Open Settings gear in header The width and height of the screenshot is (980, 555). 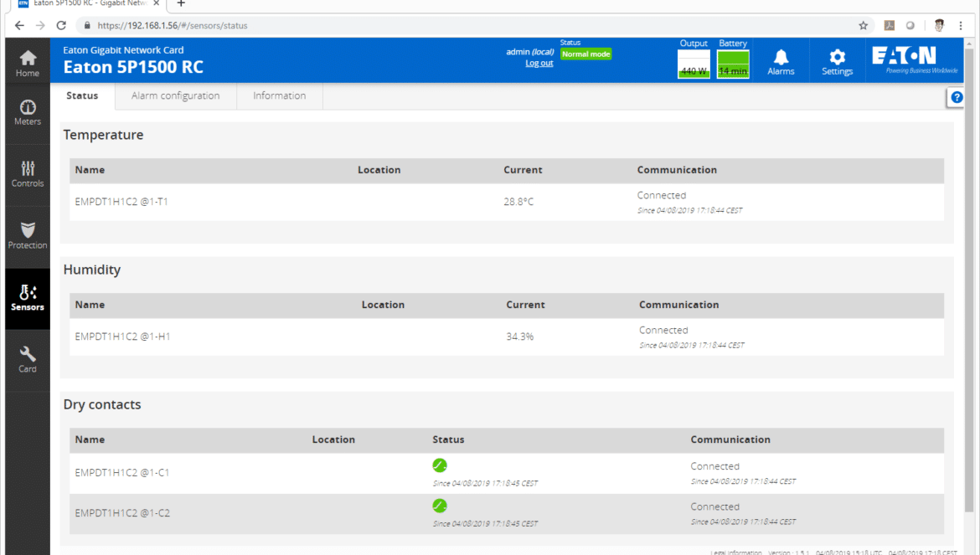click(837, 62)
